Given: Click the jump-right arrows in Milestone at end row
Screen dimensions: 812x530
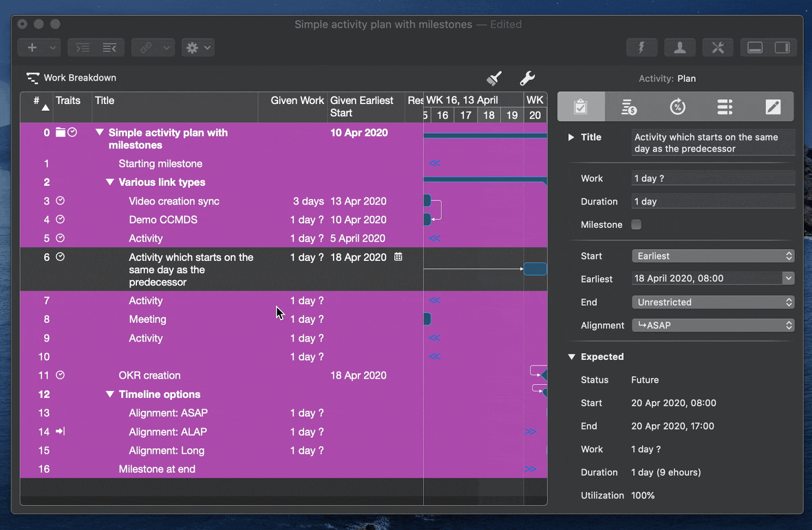Looking at the screenshot, I should [530, 469].
